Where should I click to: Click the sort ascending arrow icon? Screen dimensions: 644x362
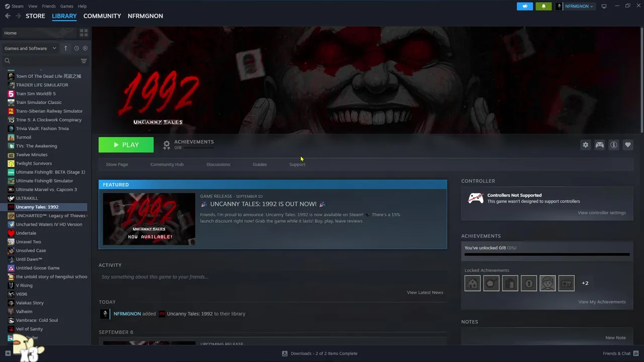(65, 48)
